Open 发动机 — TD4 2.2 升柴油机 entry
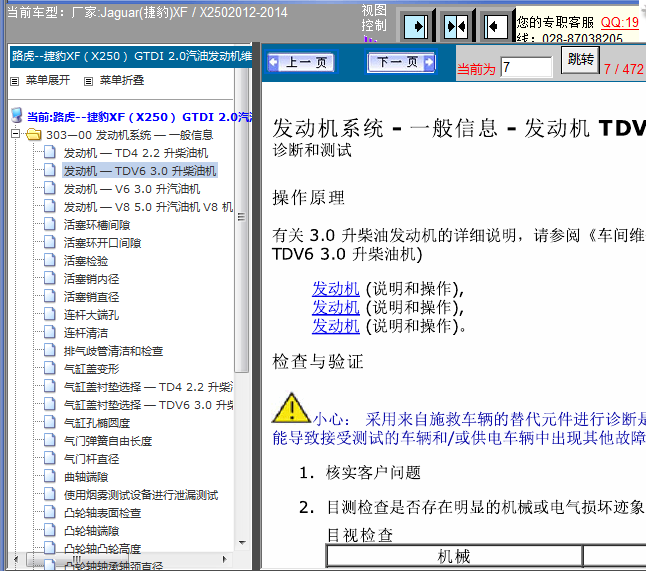This screenshot has width=646, height=571. [x=136, y=153]
